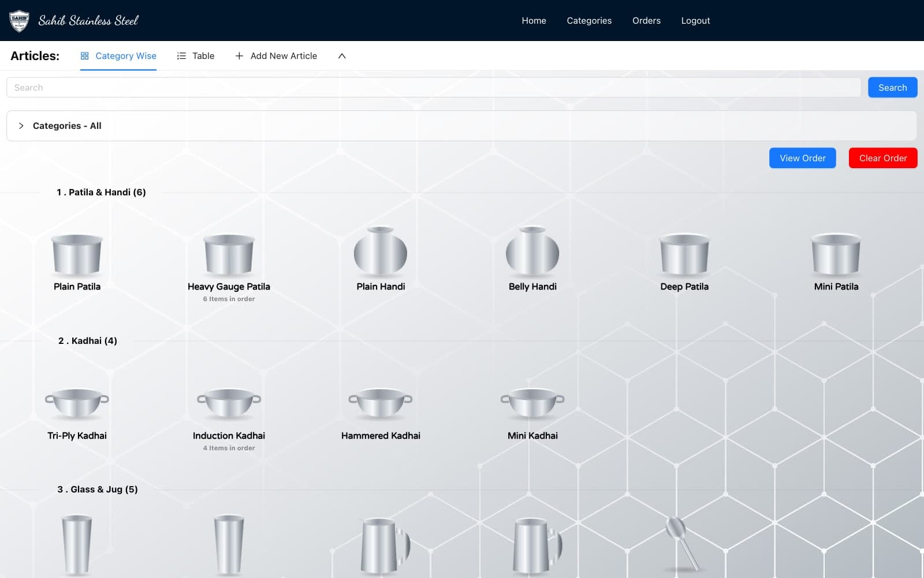Click the '6 Items in order' text
The image size is (924, 578).
click(x=229, y=299)
